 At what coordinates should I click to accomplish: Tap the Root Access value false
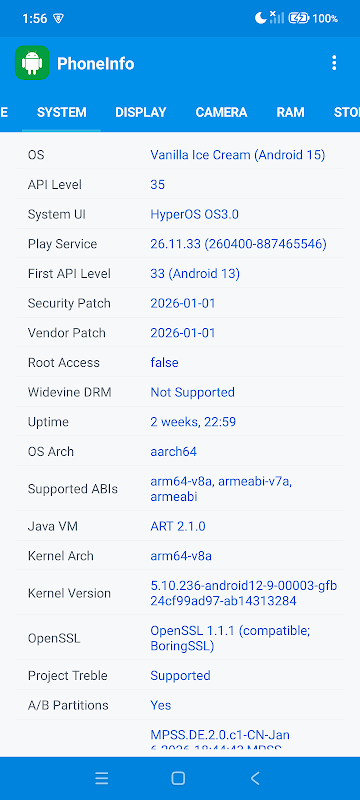click(164, 362)
